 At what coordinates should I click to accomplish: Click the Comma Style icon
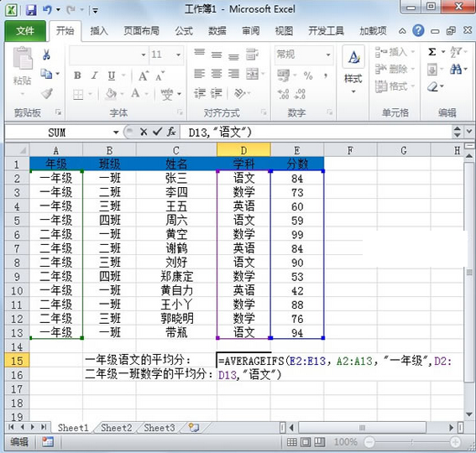click(x=326, y=75)
